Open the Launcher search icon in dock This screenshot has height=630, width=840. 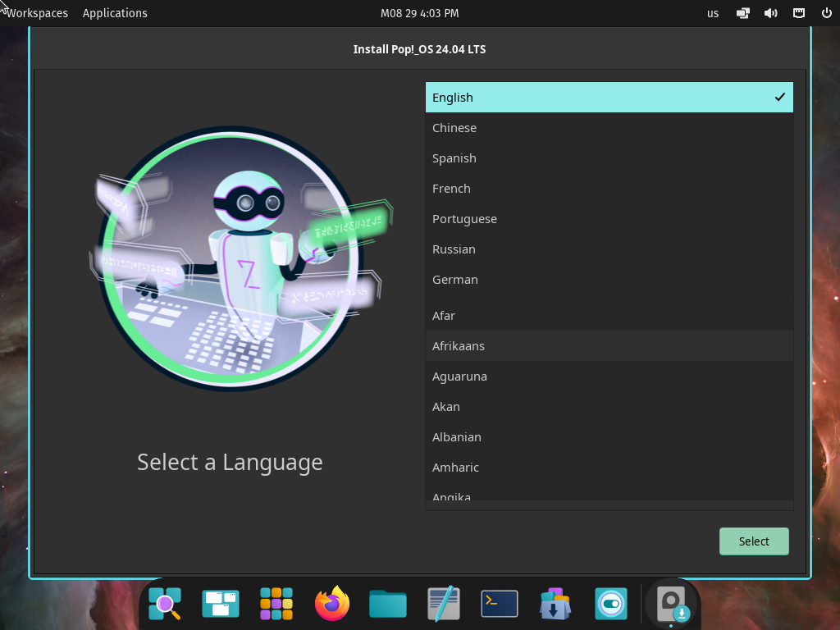(164, 603)
